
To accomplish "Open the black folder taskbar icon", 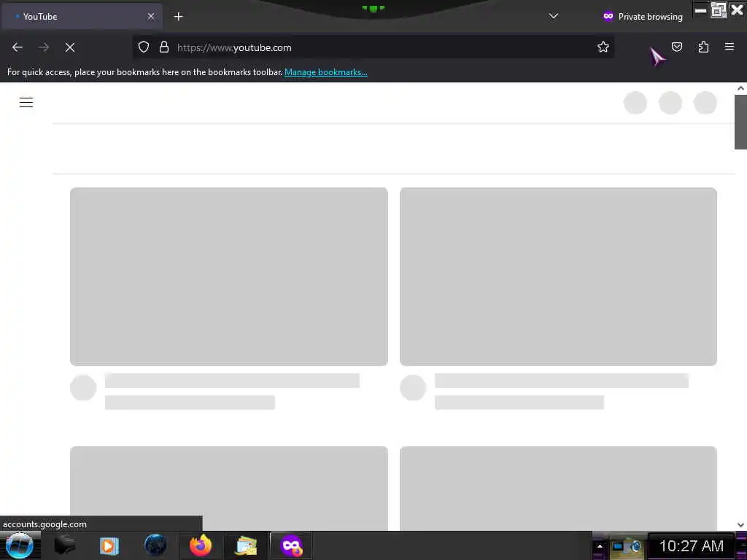I will tap(64, 545).
